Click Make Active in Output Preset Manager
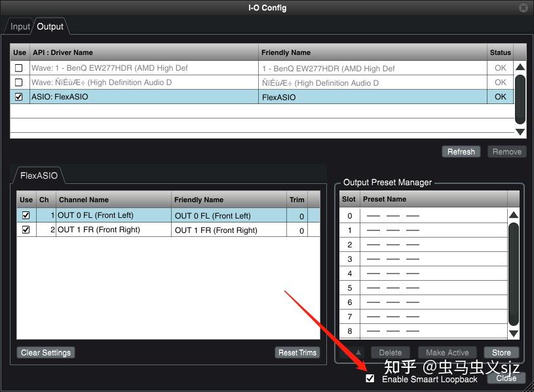Screen dimensions: 534x392 (x=447, y=352)
